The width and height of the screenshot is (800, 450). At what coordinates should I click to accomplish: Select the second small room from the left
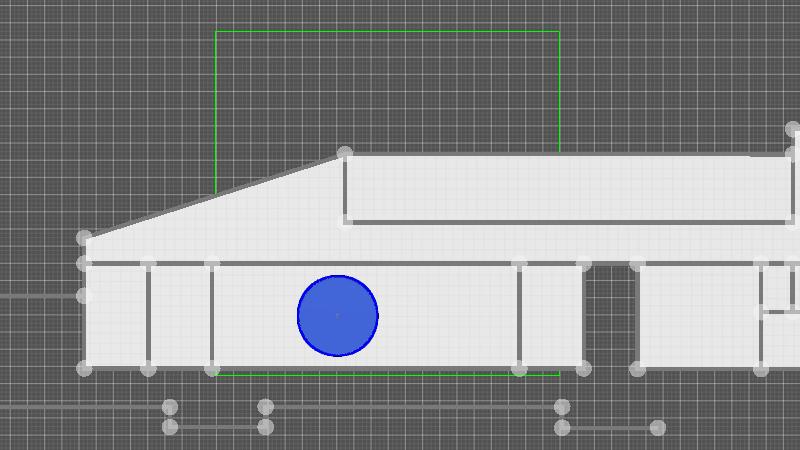(x=180, y=316)
